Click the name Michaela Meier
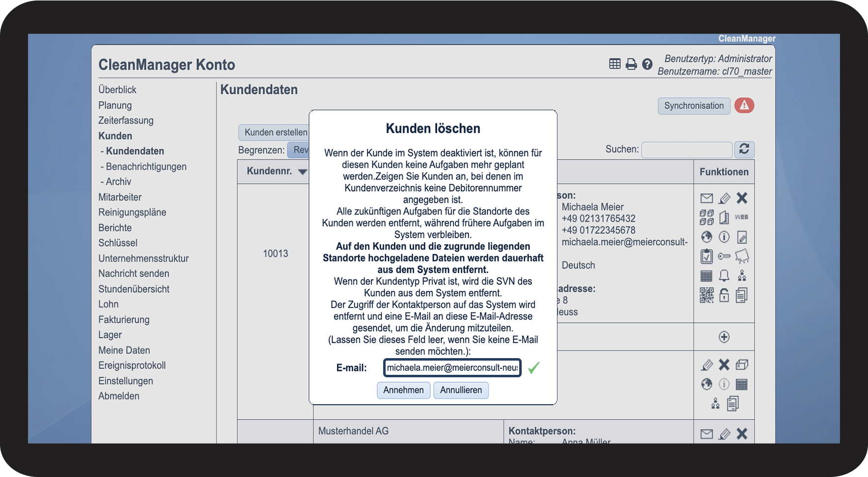868x477 pixels. pos(593,207)
